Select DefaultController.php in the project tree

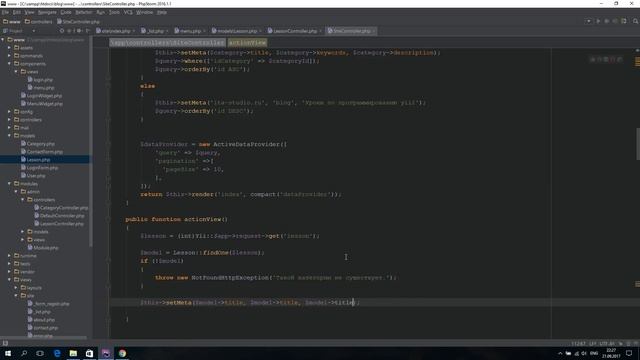coord(59,216)
